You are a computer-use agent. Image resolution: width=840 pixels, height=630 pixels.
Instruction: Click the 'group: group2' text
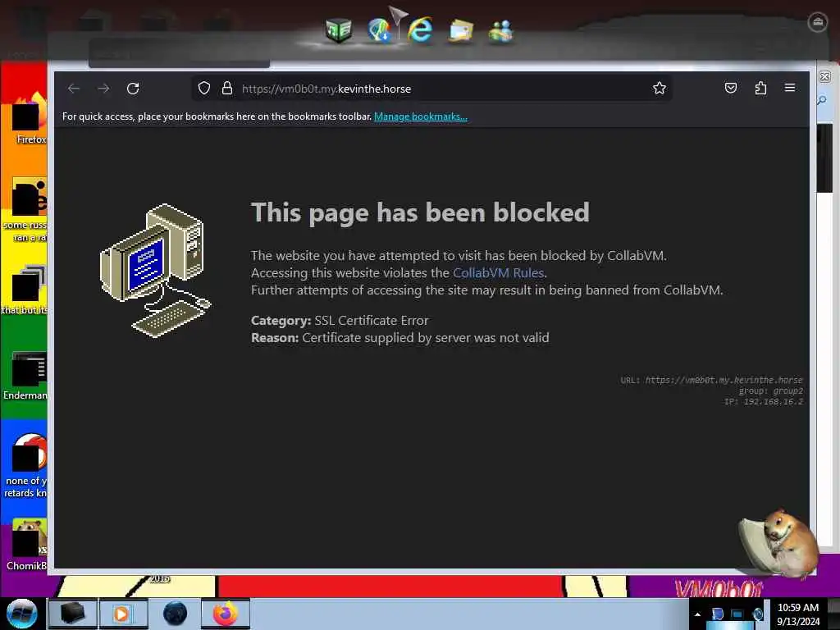point(771,390)
